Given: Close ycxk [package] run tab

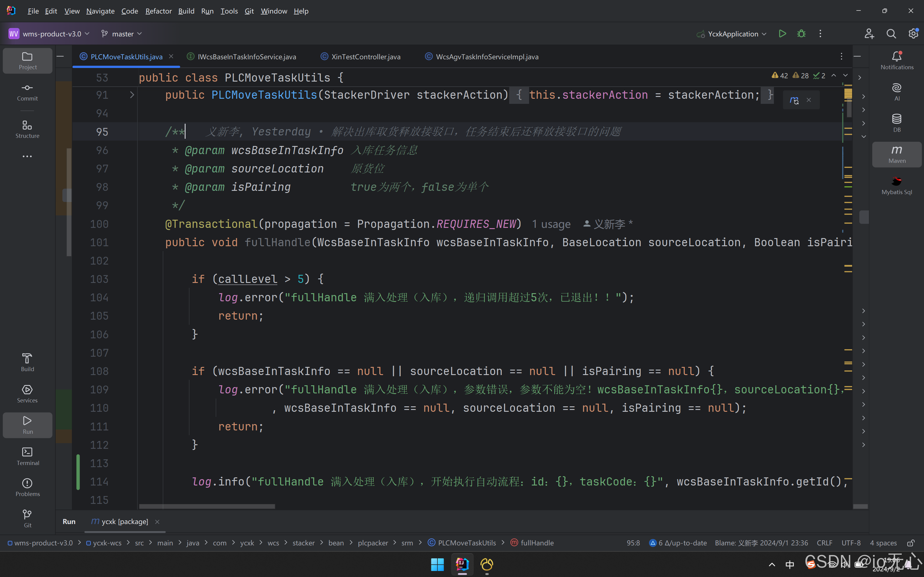Looking at the screenshot, I should point(157,522).
